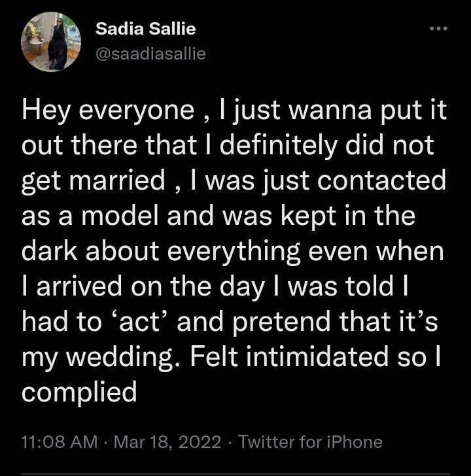Click the word 'married' in the tweet
Viewport: 471px width, 476px height.
coord(117,181)
